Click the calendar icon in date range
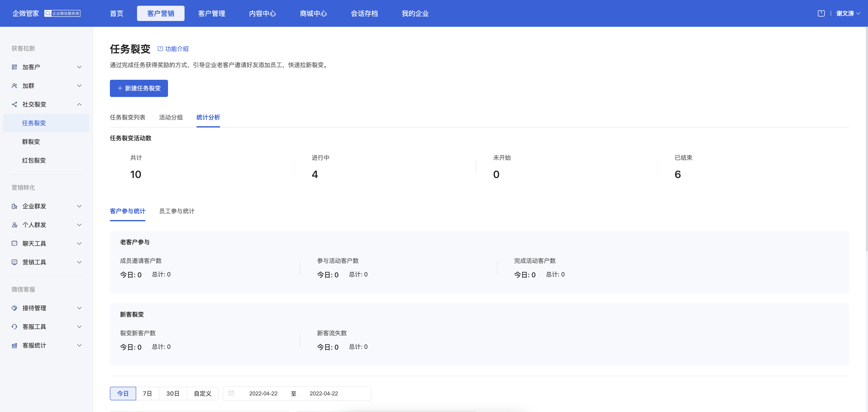The width and height of the screenshot is (868, 412). pos(231,393)
